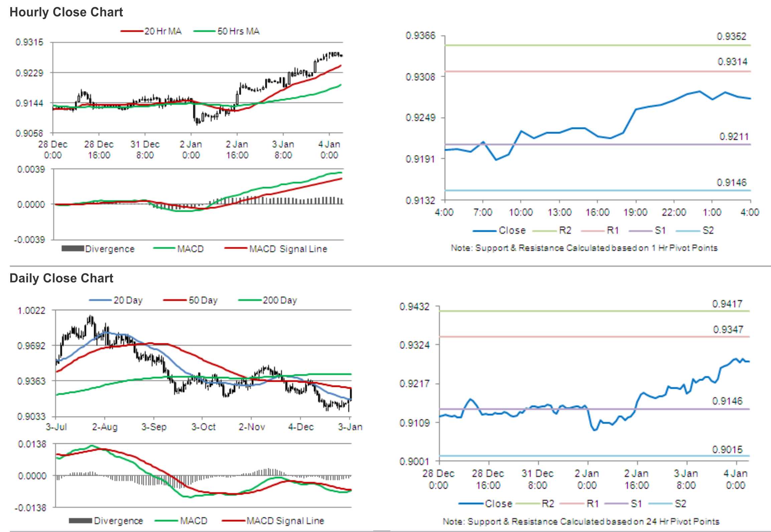Click the 22:00 time axis label
The width and height of the screenshot is (771, 532).
point(674,212)
